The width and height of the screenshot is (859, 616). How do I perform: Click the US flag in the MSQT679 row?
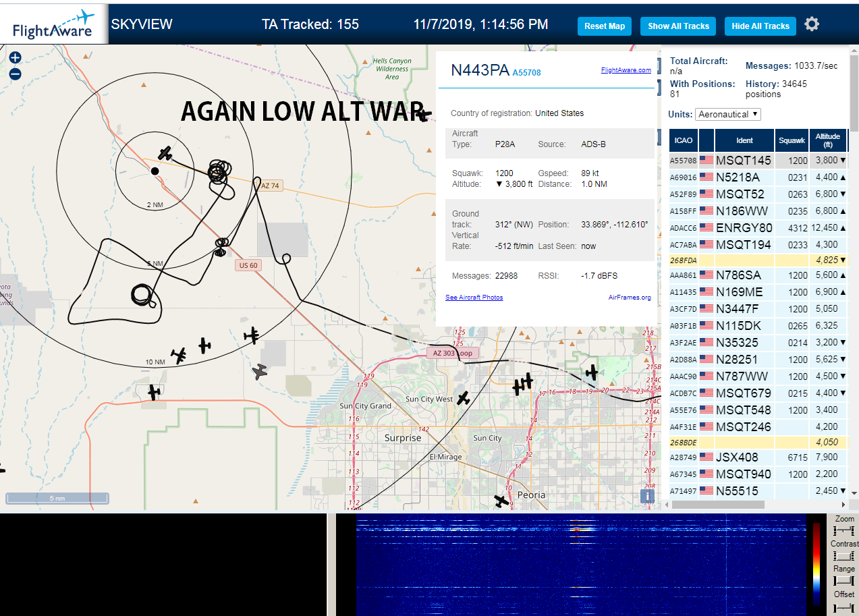point(706,393)
